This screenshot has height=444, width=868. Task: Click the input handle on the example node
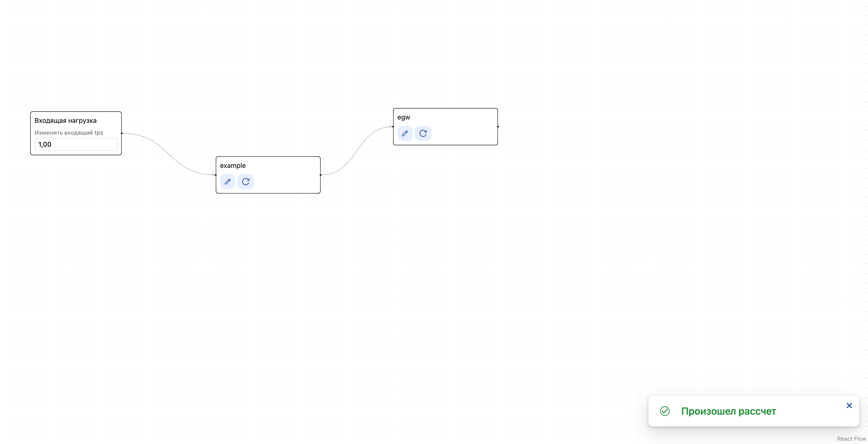pyautogui.click(x=216, y=175)
